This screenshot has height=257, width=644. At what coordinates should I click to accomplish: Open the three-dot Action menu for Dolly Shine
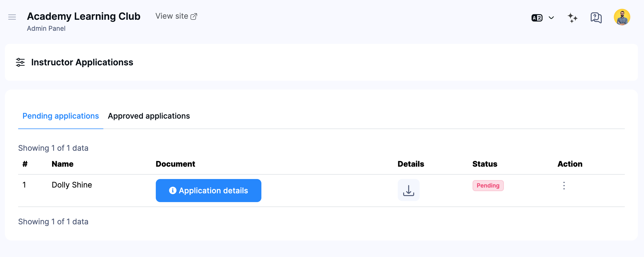[564, 186]
